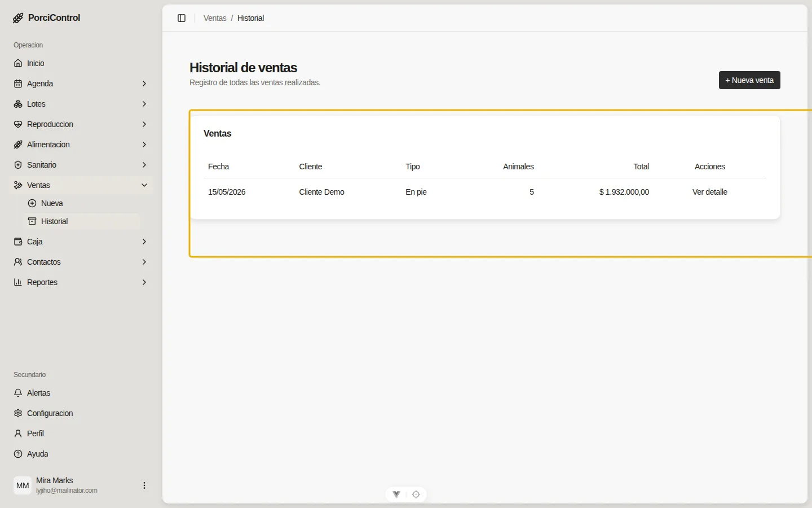Viewport: 812px width, 508px height.
Task: Click the PorciControl brand name
Action: coord(54,17)
